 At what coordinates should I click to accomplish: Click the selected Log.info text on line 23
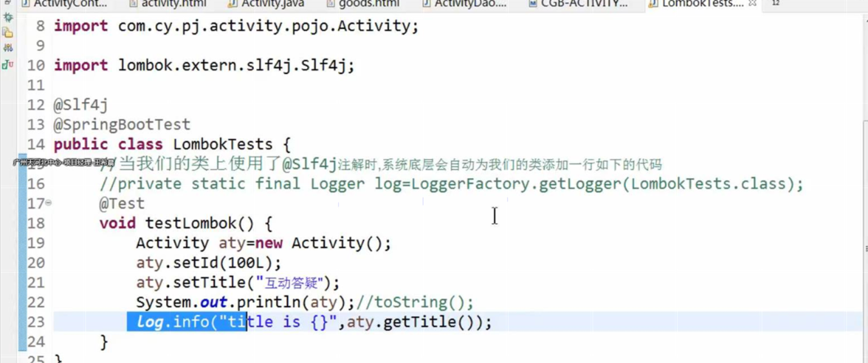pyautogui.click(x=187, y=322)
